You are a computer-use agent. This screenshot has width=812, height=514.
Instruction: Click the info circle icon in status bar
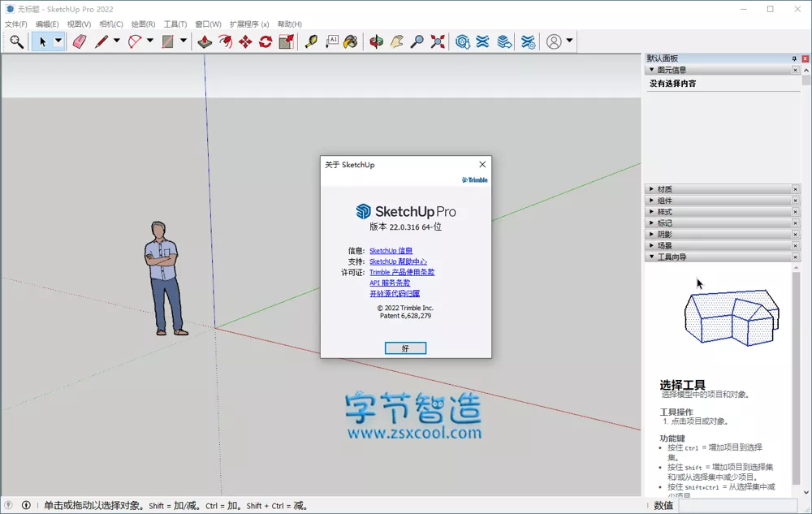26,505
